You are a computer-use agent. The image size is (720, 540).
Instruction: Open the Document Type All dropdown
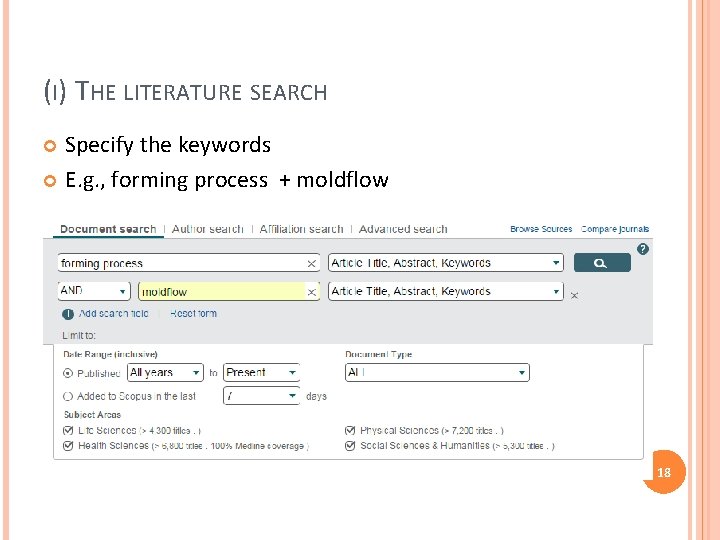click(x=437, y=372)
